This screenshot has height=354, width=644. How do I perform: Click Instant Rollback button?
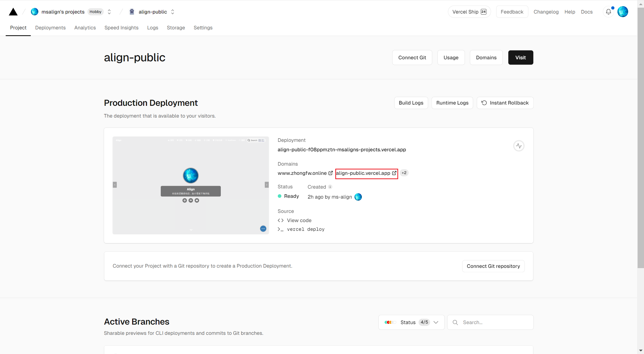pos(505,103)
